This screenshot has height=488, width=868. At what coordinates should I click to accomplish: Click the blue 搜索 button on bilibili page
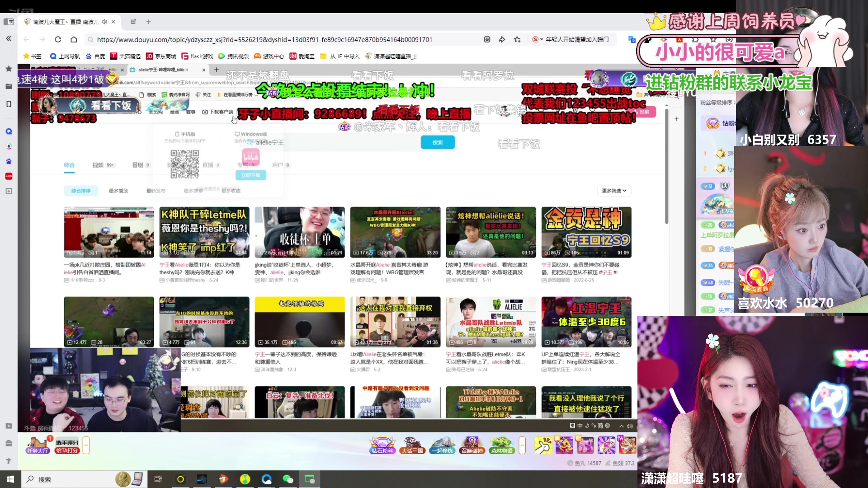438,142
